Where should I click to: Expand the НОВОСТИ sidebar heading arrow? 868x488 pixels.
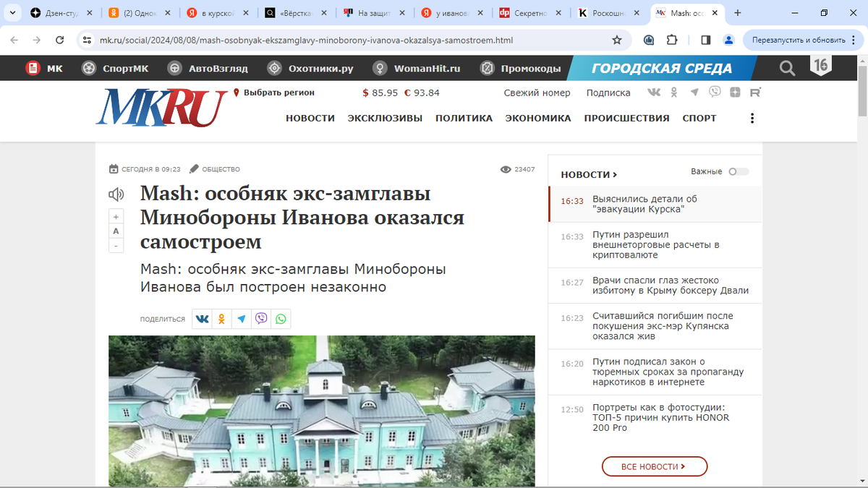(616, 175)
